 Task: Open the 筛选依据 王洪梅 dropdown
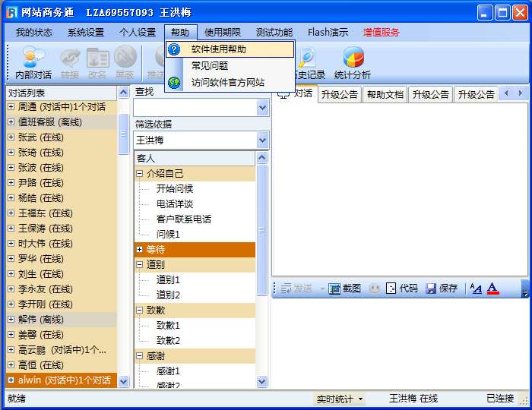pos(262,140)
